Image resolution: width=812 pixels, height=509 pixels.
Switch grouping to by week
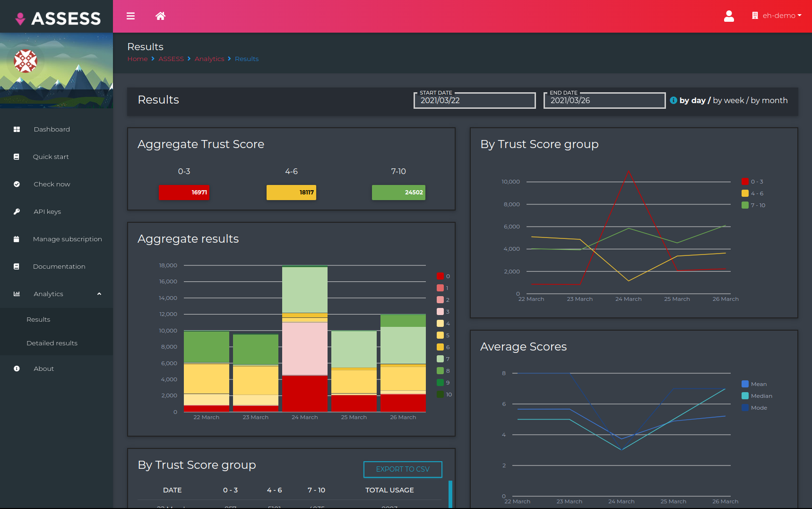(728, 100)
